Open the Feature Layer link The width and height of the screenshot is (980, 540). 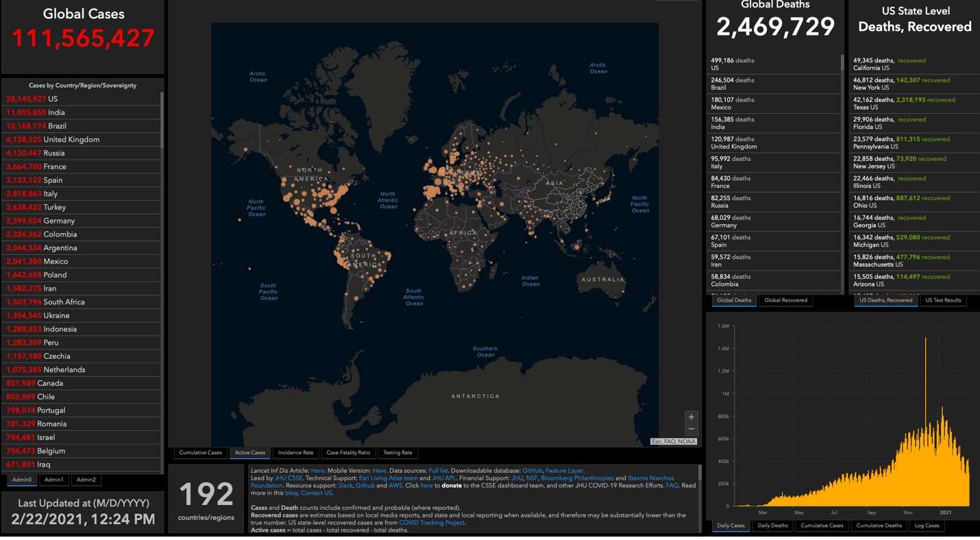[564, 471]
